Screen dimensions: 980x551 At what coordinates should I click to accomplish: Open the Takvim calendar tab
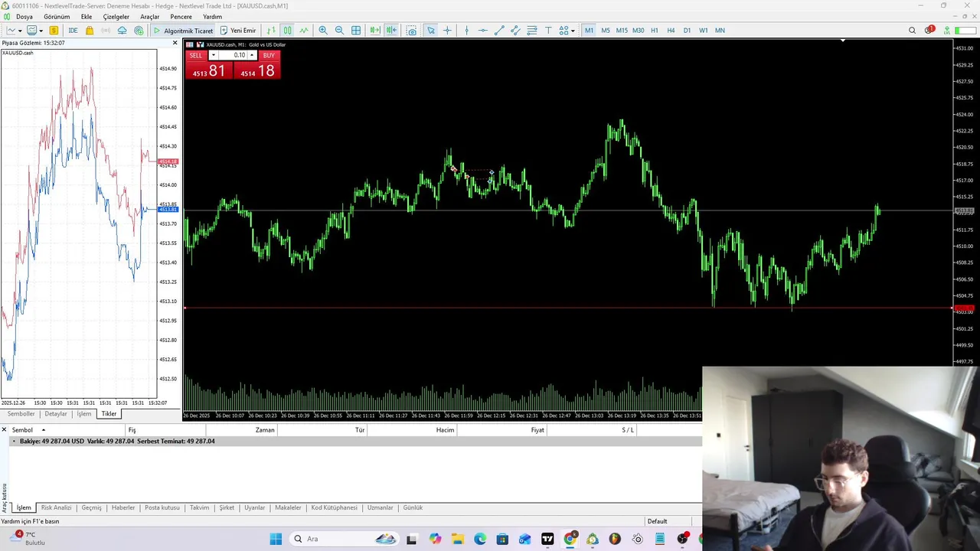[x=200, y=507]
